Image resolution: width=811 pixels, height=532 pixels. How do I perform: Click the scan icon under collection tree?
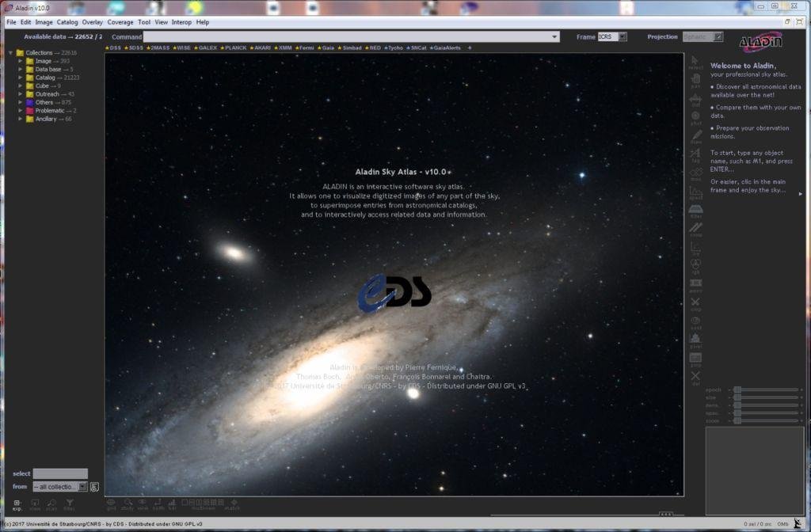tap(52, 504)
